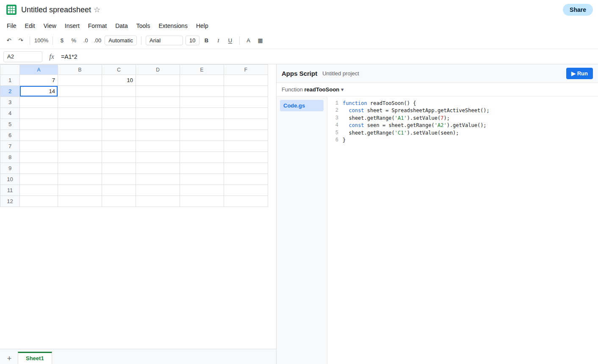Open the Extensions menu
Viewport: 598px width, 364px height.
(173, 26)
